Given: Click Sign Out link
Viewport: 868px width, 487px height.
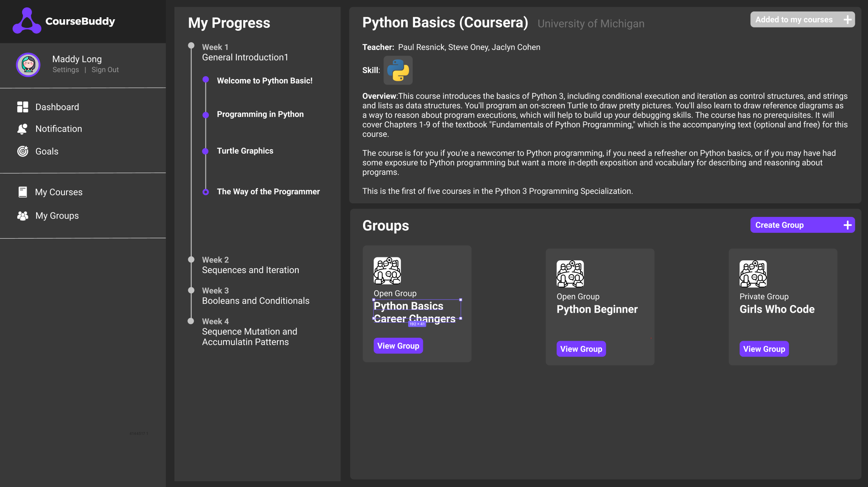Looking at the screenshot, I should 105,70.
